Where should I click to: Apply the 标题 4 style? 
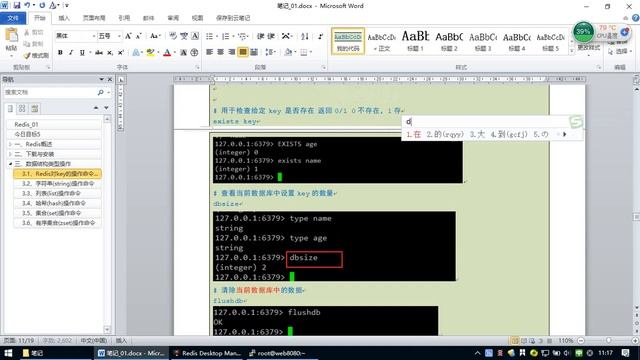pos(517,41)
